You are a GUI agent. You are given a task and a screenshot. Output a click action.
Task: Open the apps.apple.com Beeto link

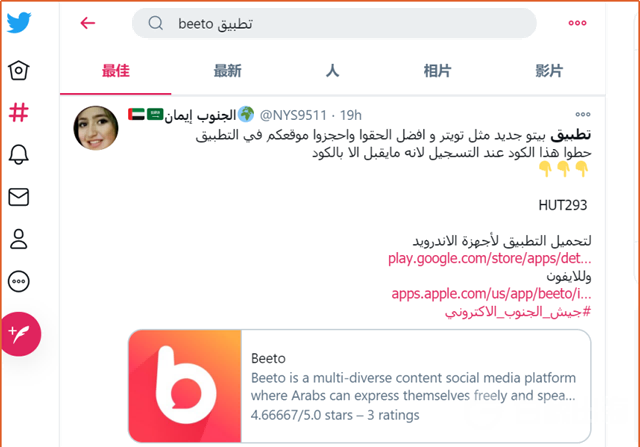coord(491,294)
